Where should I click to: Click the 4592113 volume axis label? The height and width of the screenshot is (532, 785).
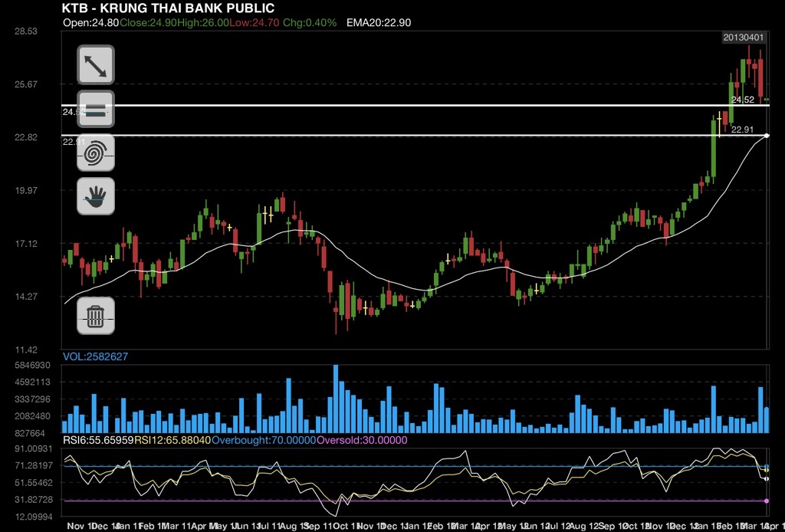coord(33,383)
